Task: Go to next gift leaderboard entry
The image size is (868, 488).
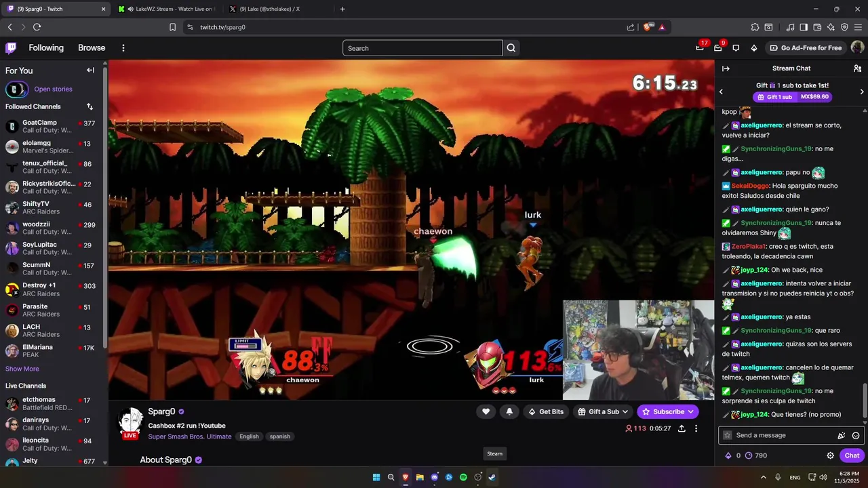Action: point(862,91)
